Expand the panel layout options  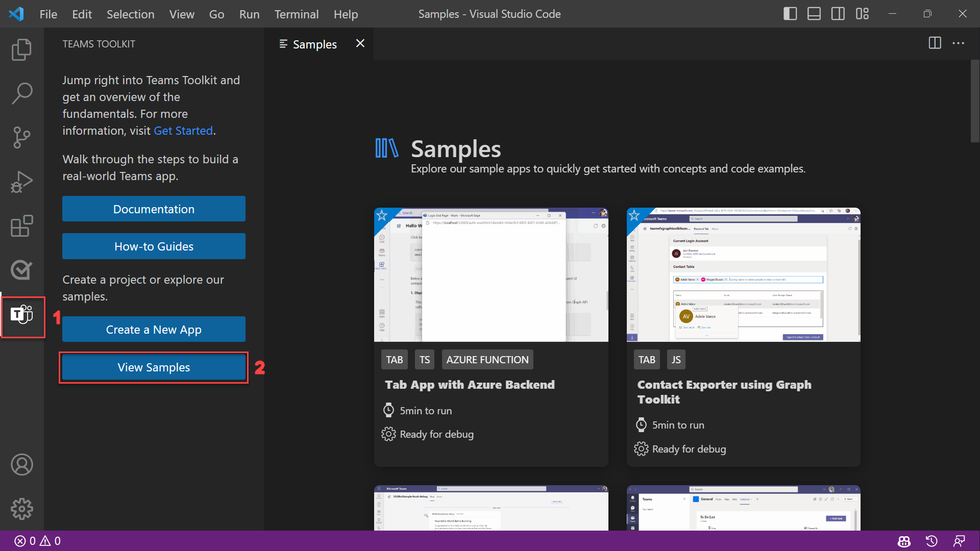(x=862, y=13)
